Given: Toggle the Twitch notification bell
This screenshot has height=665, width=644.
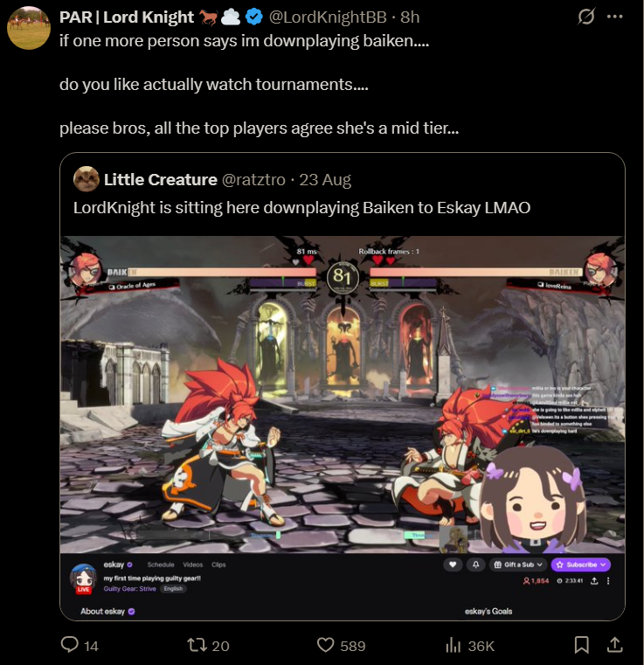Looking at the screenshot, I should [475, 565].
